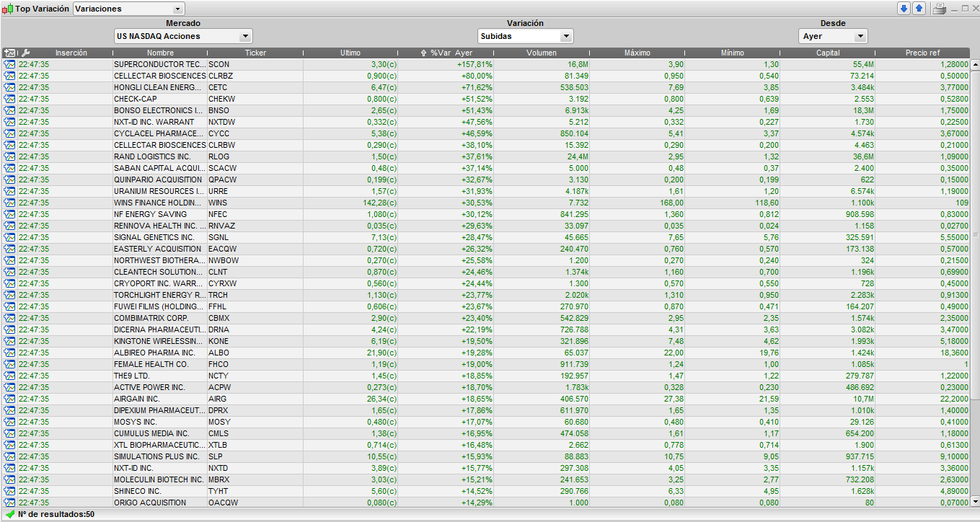Click the vertical scrollbar thumb
Screen dimensions: 980x522
tap(975, 234)
